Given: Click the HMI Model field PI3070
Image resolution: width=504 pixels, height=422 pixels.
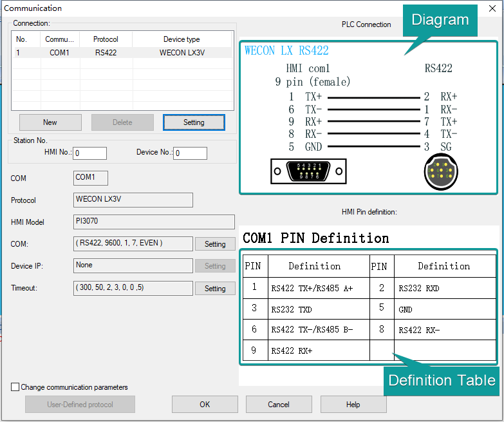Looking at the screenshot, I should pos(154,222).
